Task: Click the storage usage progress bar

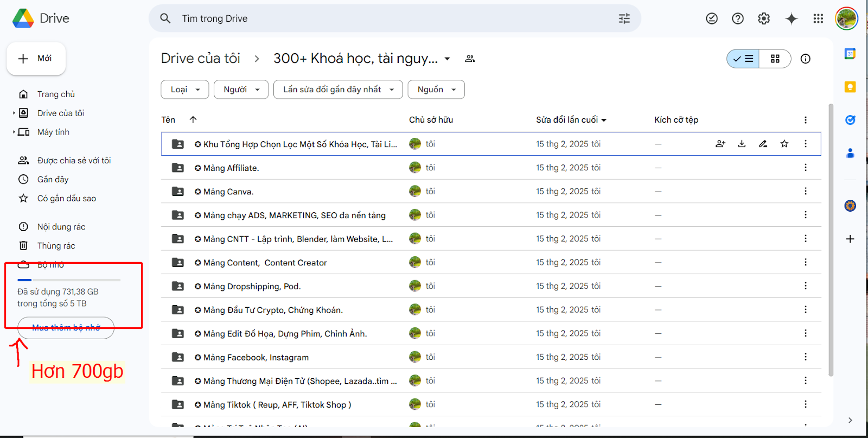Action: pyautogui.click(x=69, y=280)
